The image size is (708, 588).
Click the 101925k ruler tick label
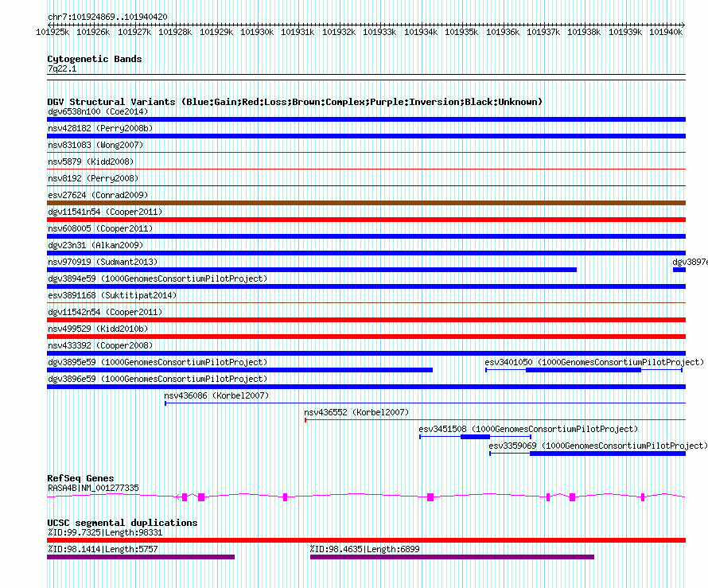click(53, 32)
